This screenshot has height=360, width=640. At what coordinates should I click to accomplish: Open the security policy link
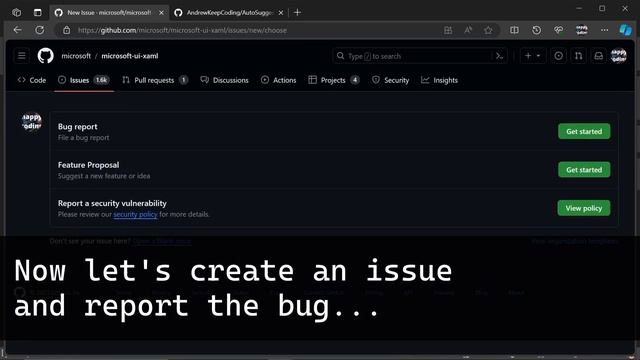pos(135,214)
